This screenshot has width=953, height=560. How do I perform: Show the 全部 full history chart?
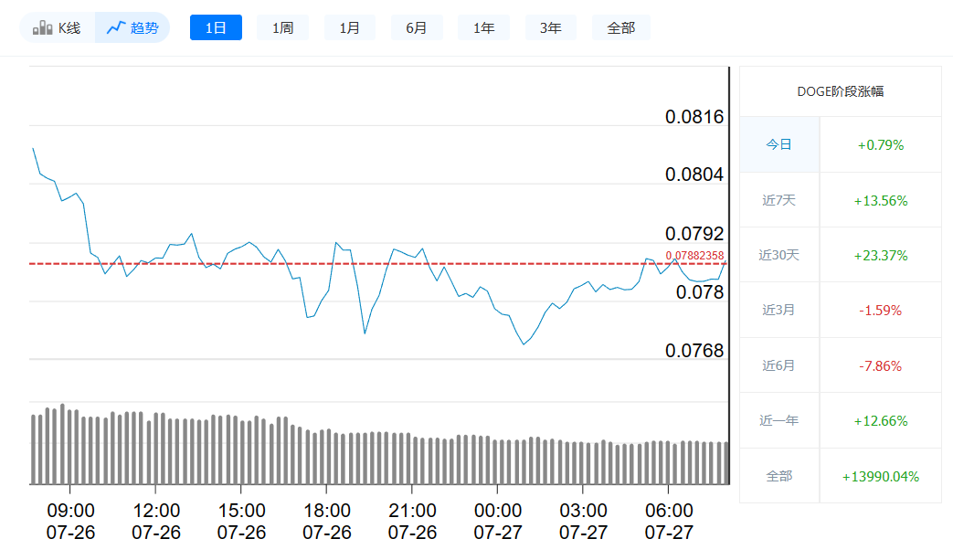point(620,26)
